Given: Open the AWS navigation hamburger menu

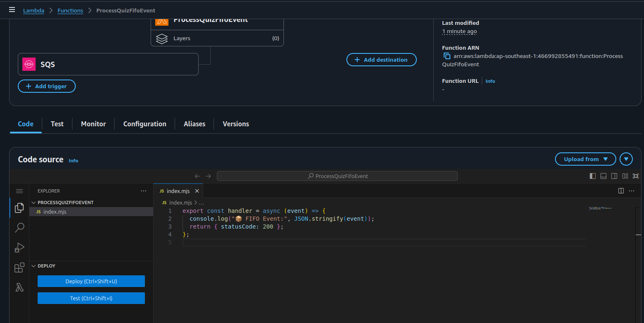Looking at the screenshot, I should 12,10.
